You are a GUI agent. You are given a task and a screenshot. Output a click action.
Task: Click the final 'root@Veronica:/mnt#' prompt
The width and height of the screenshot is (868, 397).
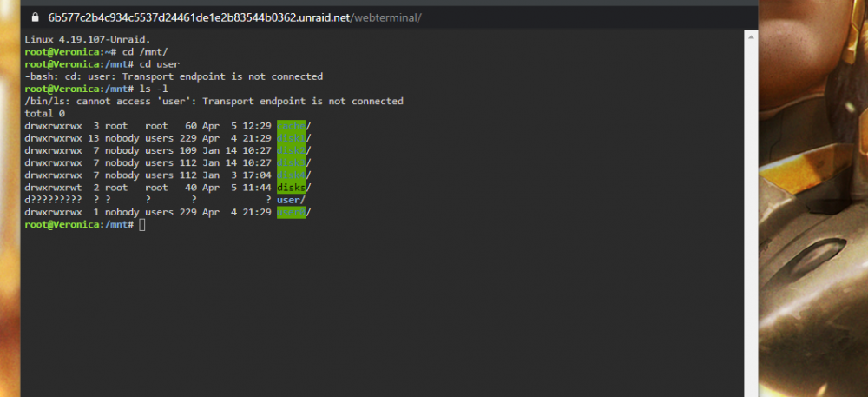pos(79,224)
